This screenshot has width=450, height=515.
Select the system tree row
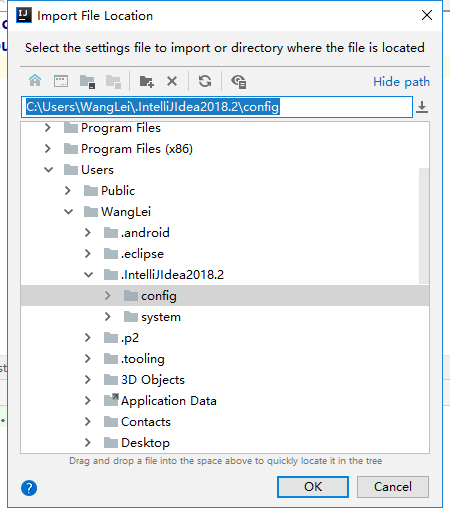click(x=225, y=317)
